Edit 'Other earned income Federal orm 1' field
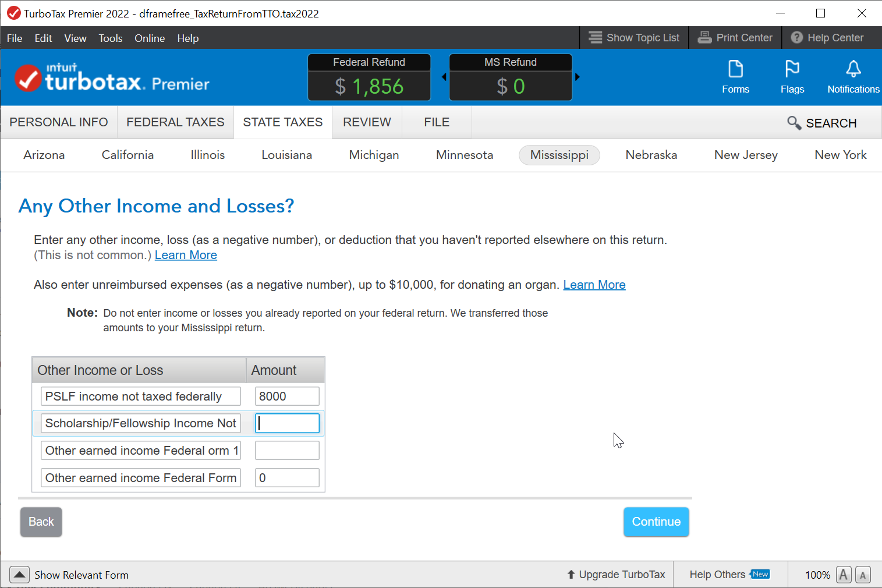 [141, 451]
